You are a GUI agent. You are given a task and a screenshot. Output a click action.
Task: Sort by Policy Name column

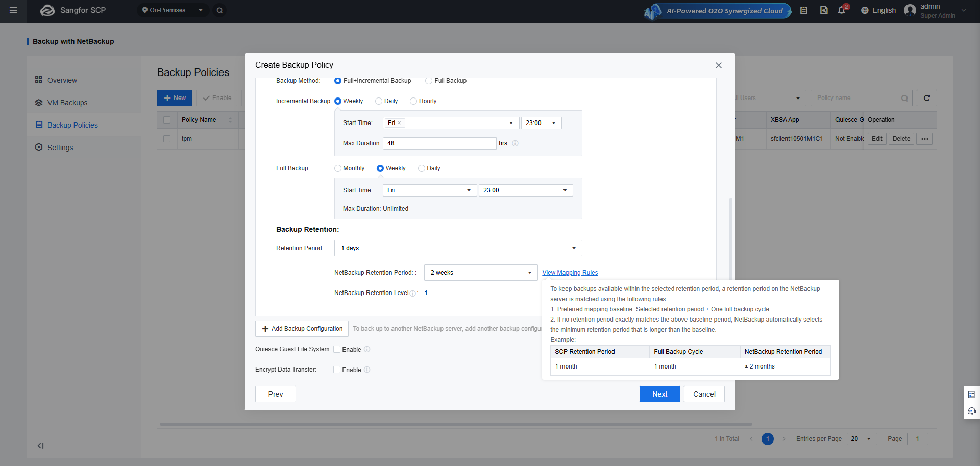point(230,120)
